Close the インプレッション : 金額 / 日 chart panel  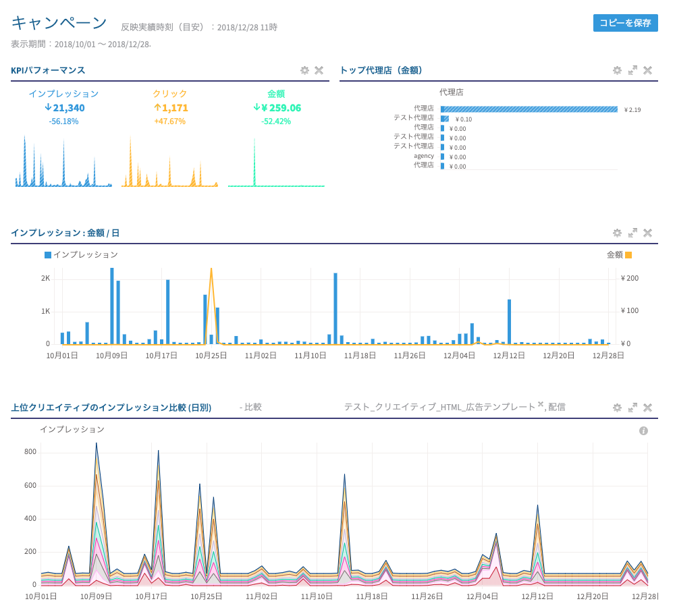pyautogui.click(x=647, y=233)
